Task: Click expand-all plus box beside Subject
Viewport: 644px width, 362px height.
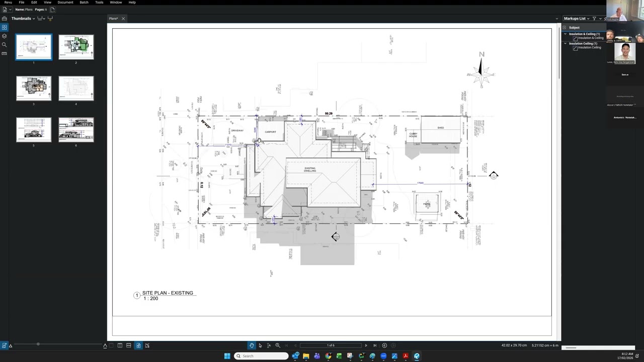Action: click(565, 28)
